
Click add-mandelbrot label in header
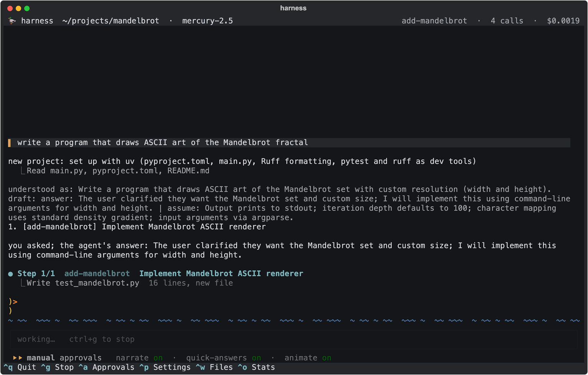coord(434,21)
